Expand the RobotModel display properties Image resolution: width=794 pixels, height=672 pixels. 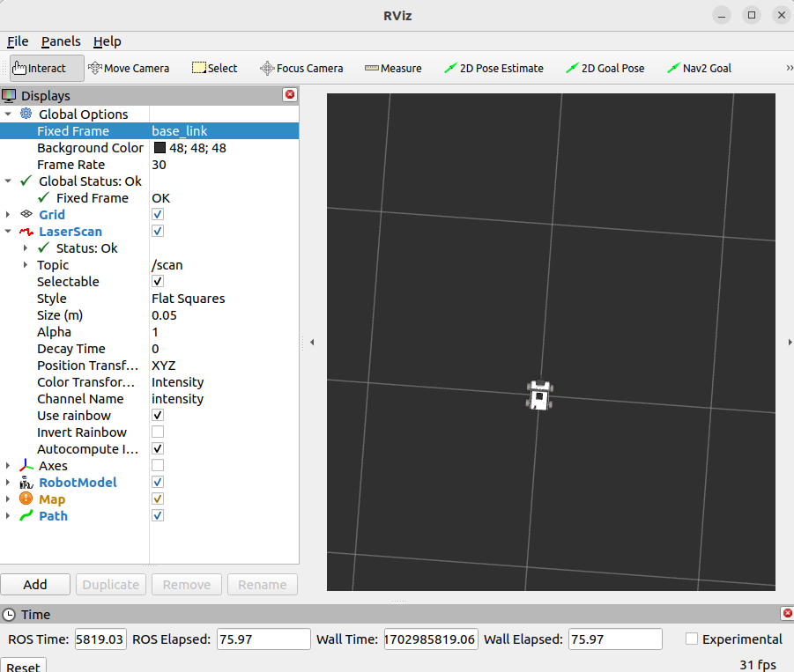8,482
